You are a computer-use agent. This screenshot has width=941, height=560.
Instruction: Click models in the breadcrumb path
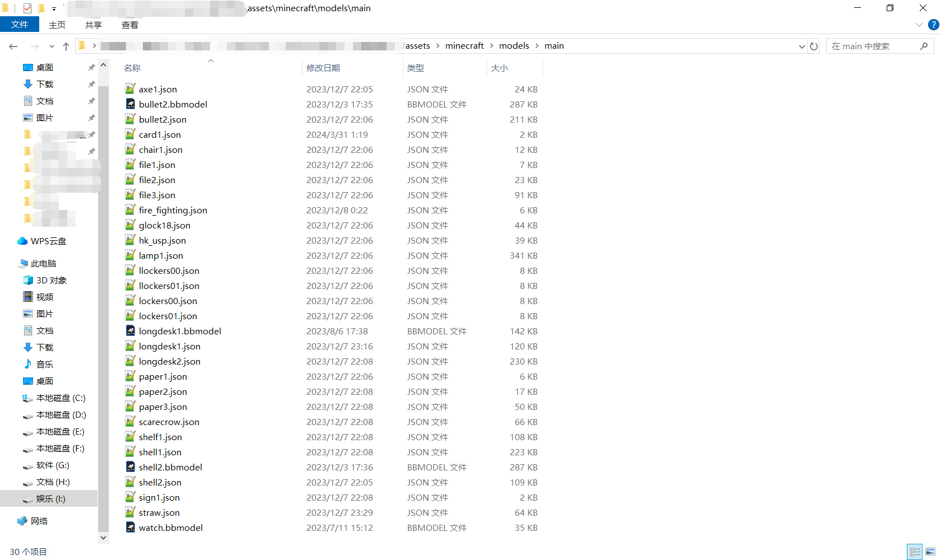coord(514,46)
